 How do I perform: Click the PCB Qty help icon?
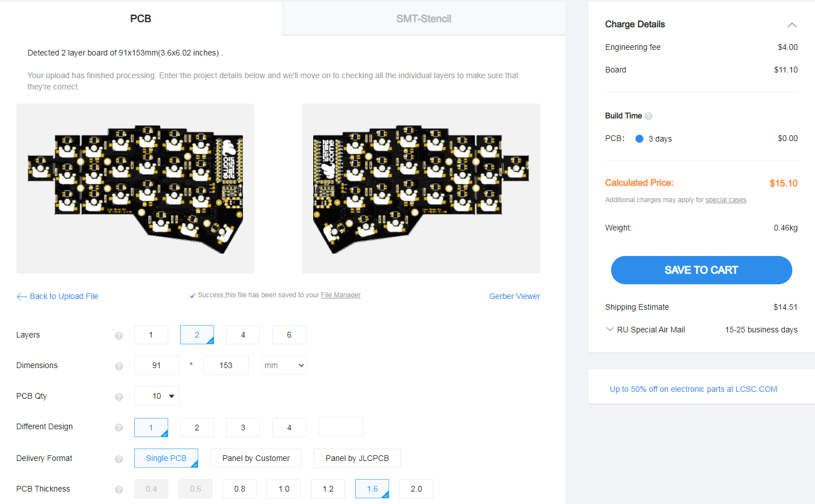pos(119,397)
